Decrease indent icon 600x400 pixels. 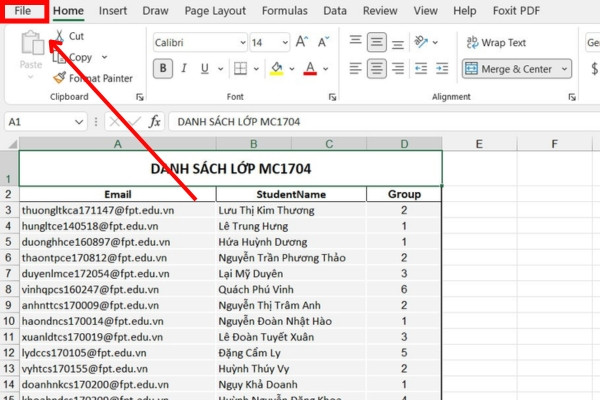[421, 69]
